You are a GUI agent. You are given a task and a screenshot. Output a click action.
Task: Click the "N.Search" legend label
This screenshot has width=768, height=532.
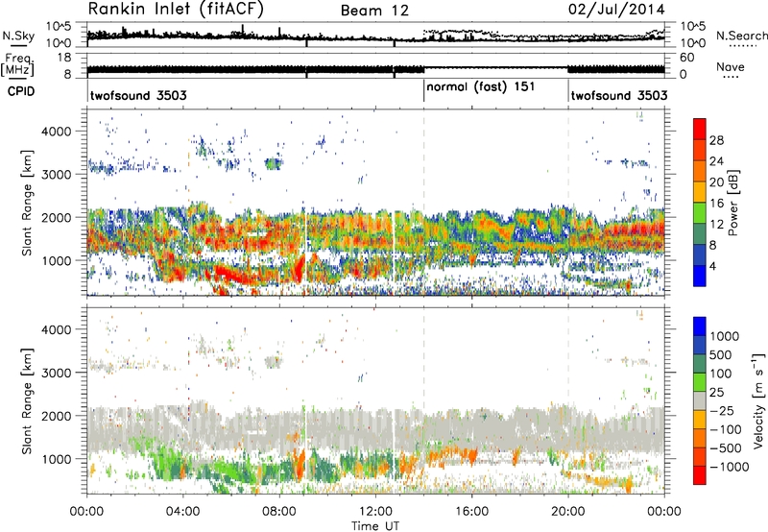coord(741,36)
